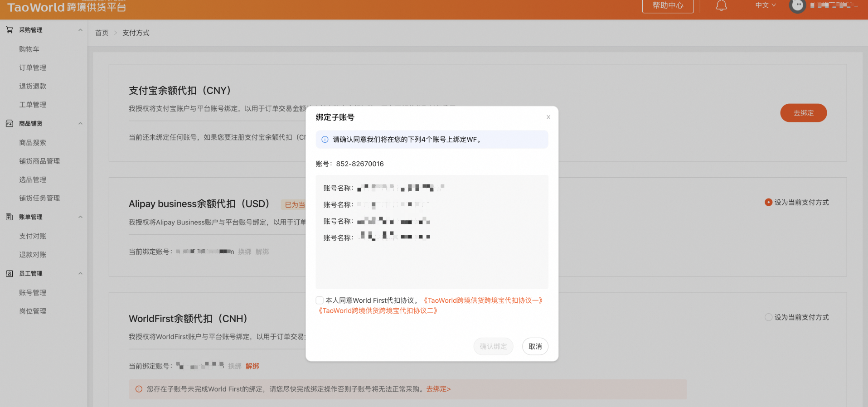Click the 取消 button in dialog
The width and height of the screenshot is (868, 407).
pos(535,346)
